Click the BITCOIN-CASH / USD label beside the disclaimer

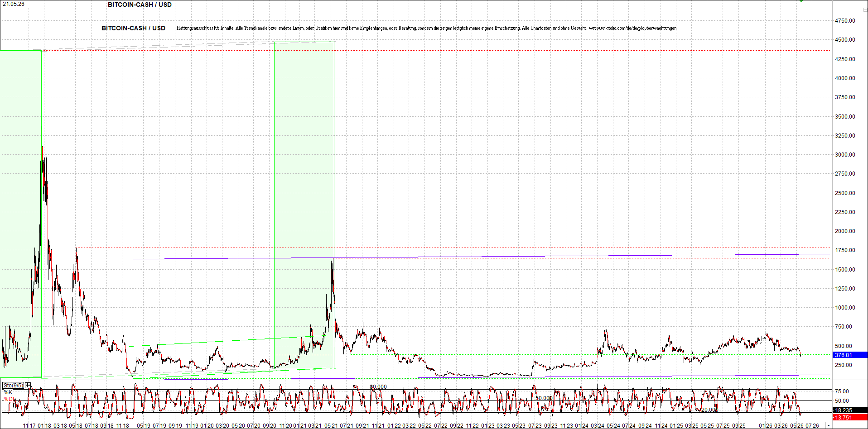[133, 28]
